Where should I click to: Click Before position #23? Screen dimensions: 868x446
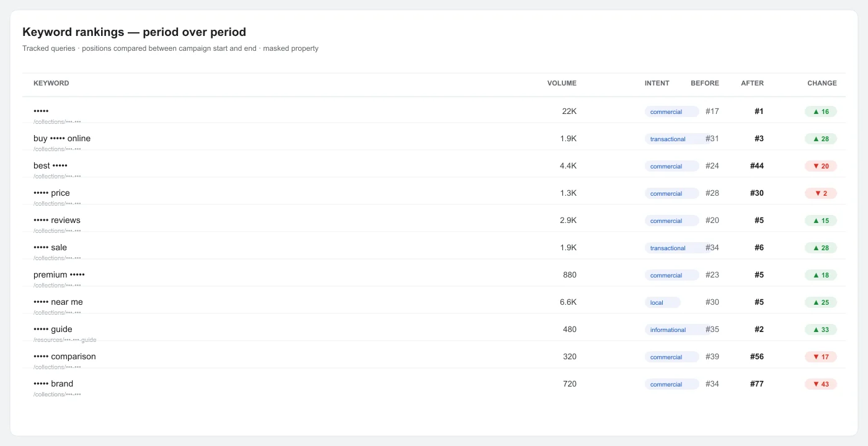pyautogui.click(x=712, y=275)
